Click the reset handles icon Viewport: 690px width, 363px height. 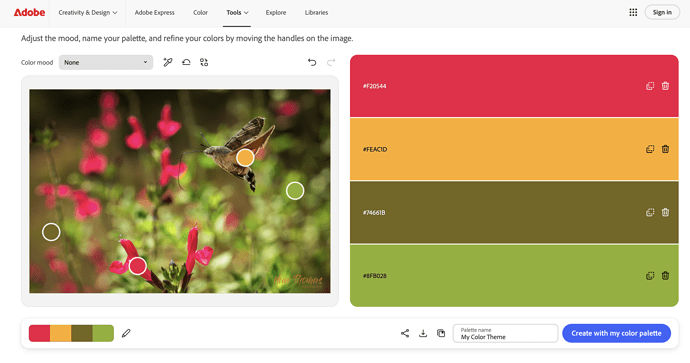click(x=186, y=62)
